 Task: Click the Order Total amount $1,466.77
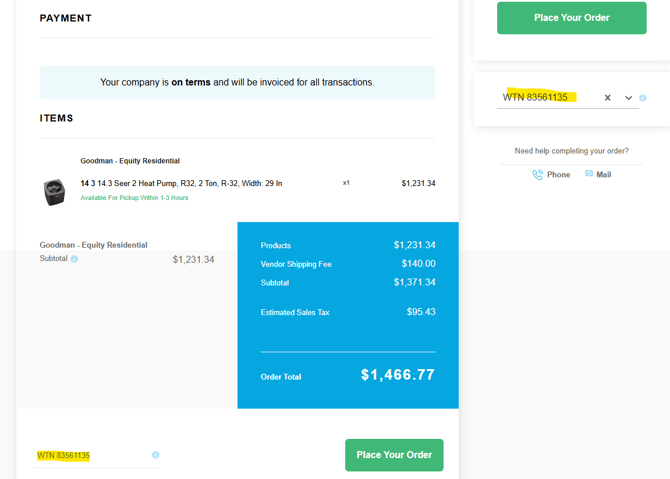[397, 375]
